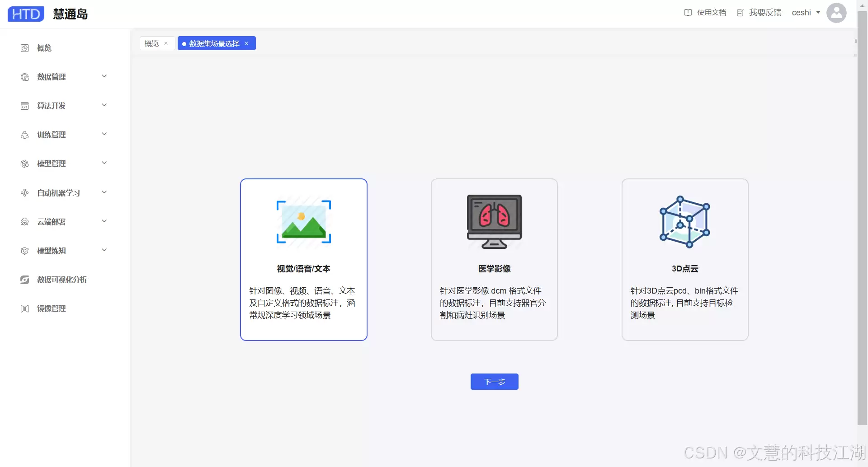Expand the 训练管理 menu chevron
This screenshot has width=868, height=467.
pos(104,134)
